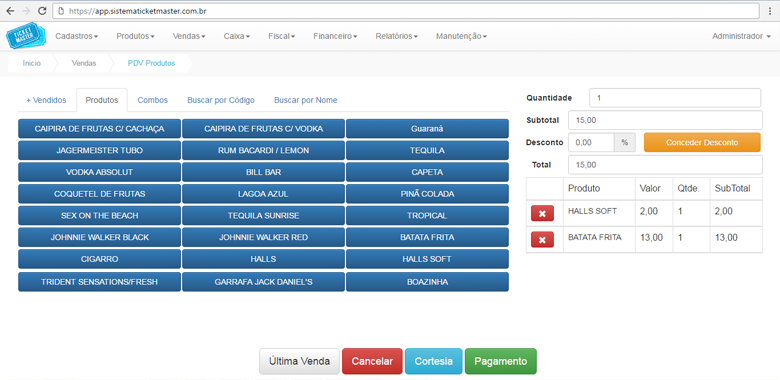Click the Subtotal field
The height and width of the screenshot is (380, 780).
tap(665, 120)
